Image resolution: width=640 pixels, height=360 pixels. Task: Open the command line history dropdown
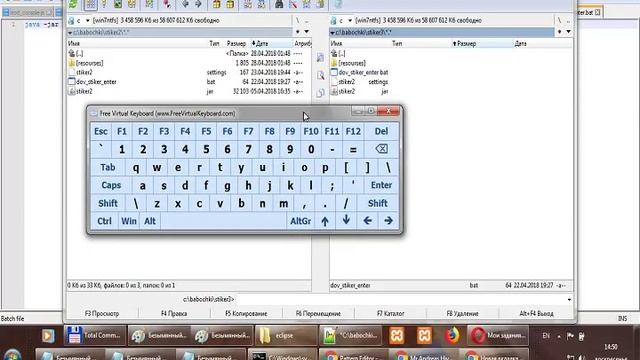569,300
